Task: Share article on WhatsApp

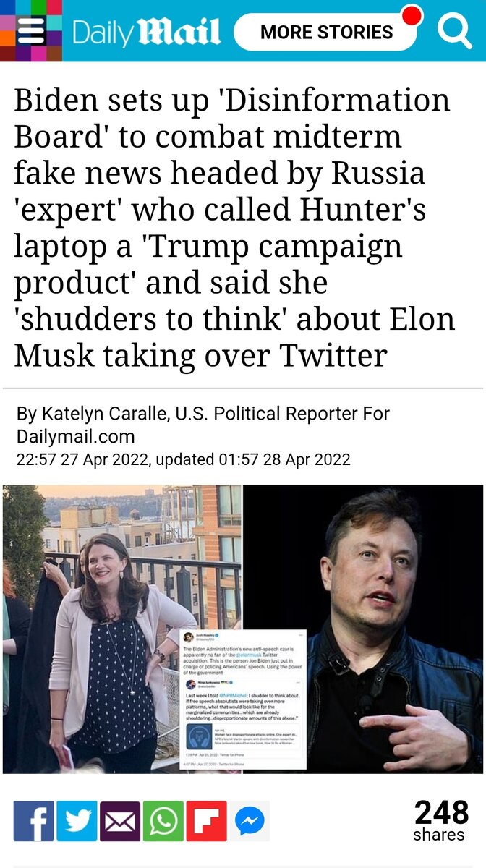Action: pos(163,821)
